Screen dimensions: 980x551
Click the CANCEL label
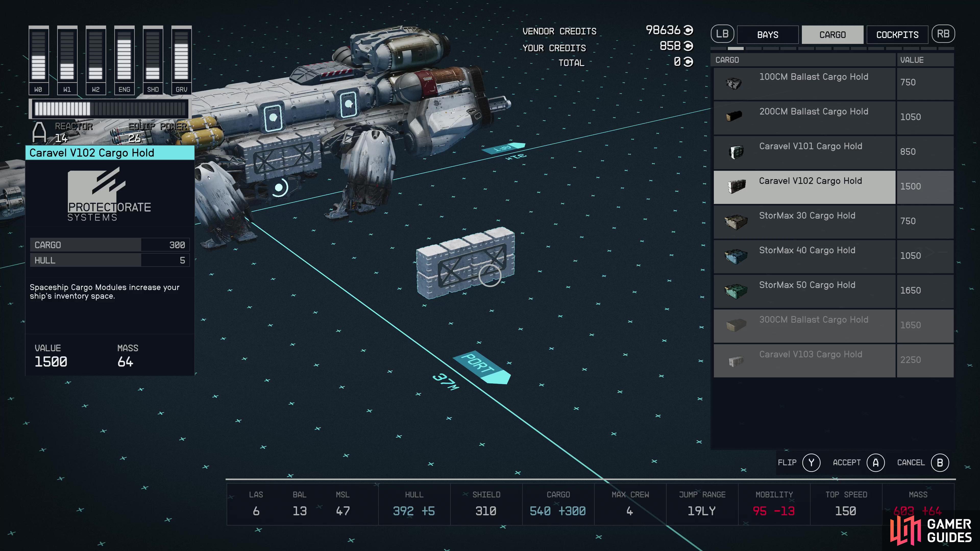pos(911,463)
